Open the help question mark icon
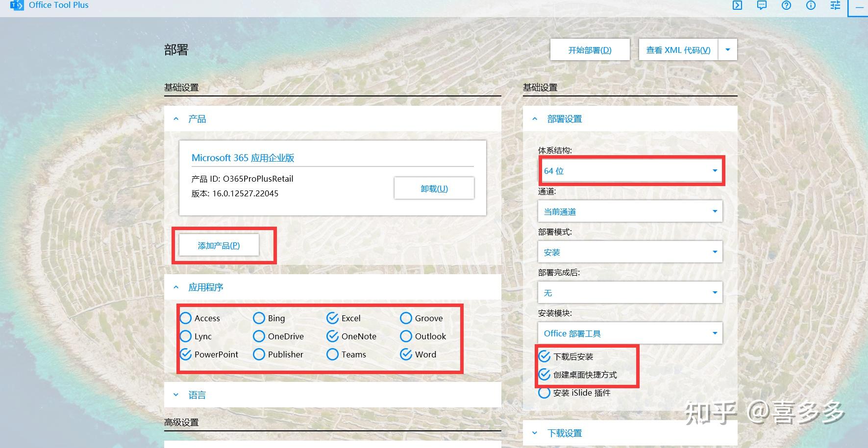Viewport: 868px width, 448px height. point(786,5)
